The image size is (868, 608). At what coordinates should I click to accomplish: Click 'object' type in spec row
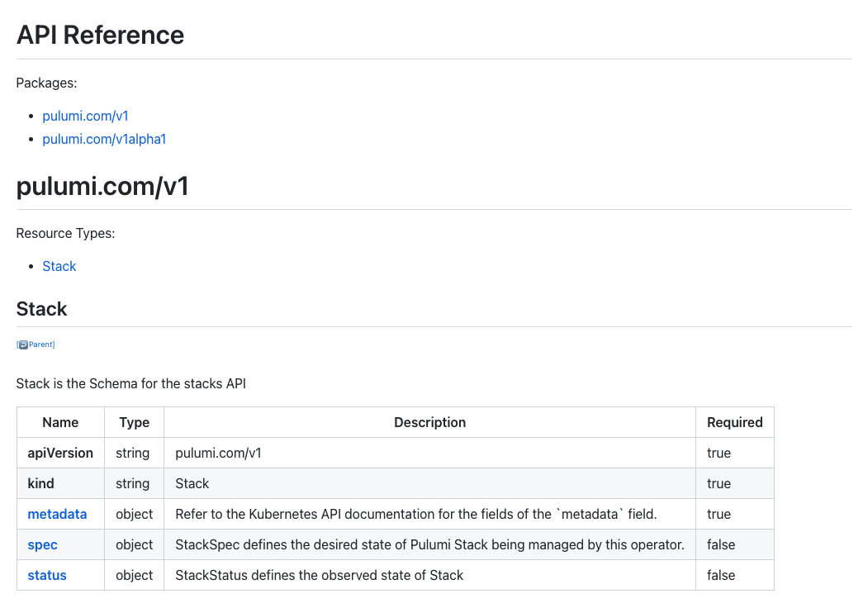pyautogui.click(x=134, y=545)
